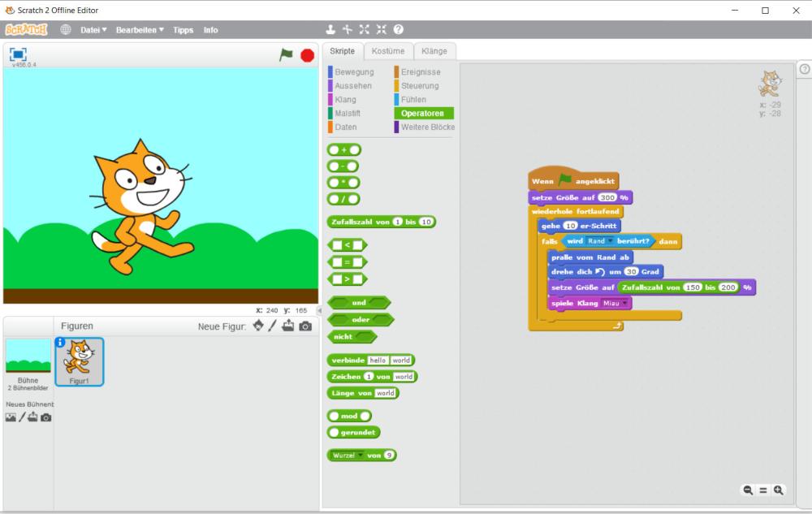
Task: Select the Shrink sprite tool
Action: pyautogui.click(x=380, y=29)
